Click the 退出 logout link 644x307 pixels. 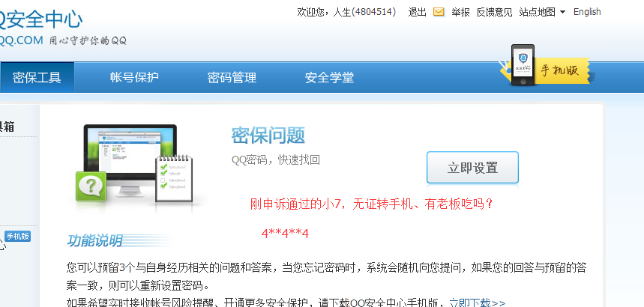pyautogui.click(x=418, y=12)
